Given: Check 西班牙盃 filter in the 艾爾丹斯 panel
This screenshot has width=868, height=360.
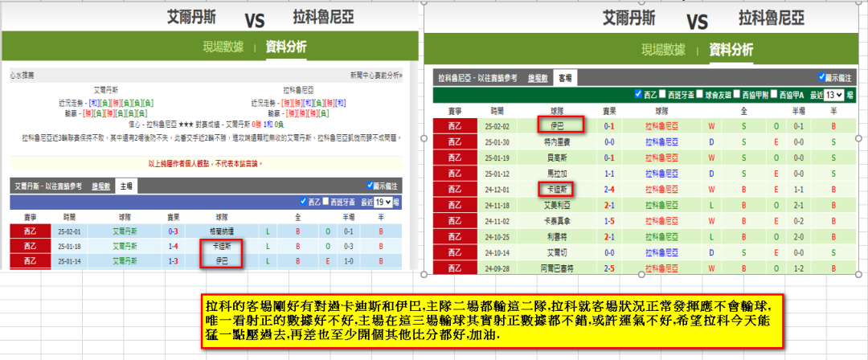Looking at the screenshot, I should click(325, 202).
